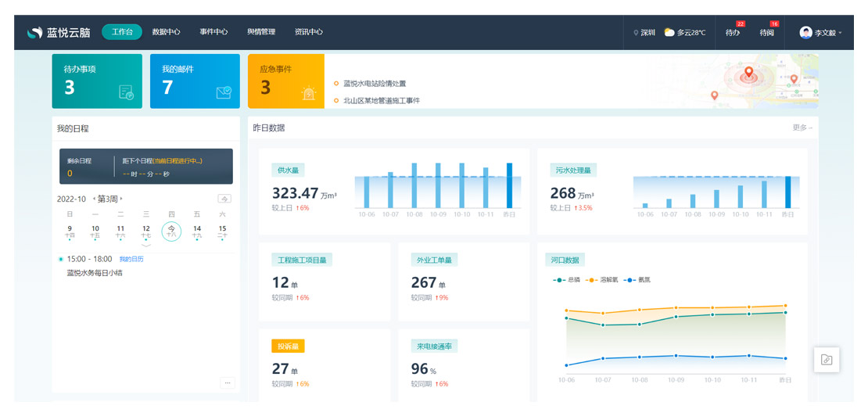Screen dimensions: 868x420
Task: Open 我的邮件 envelope icon
Action: [224, 92]
